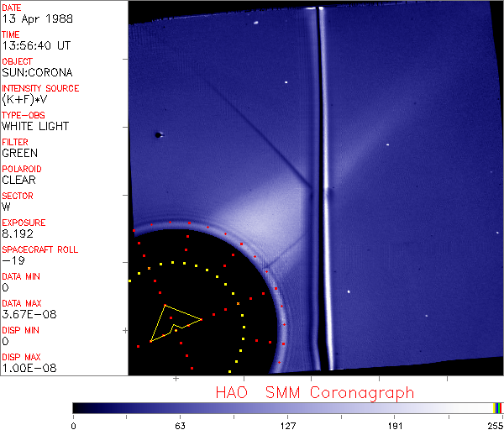The width and height of the screenshot is (504, 430).
Task: Select the time value 13:56:40 UT
Action: 35,45
